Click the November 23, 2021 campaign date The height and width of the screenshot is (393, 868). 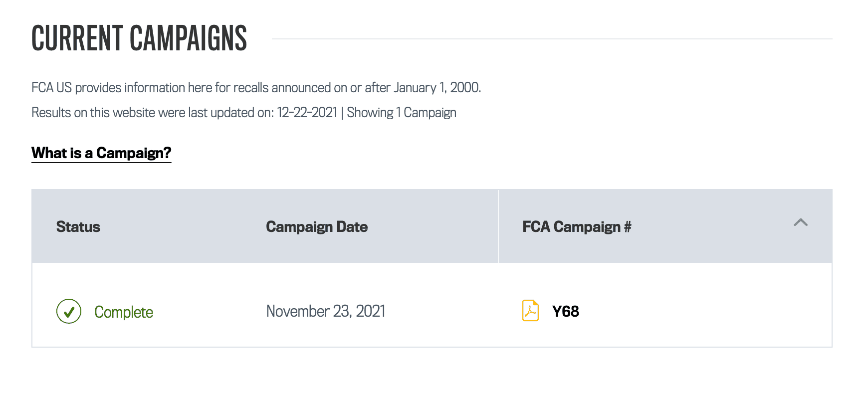326,311
